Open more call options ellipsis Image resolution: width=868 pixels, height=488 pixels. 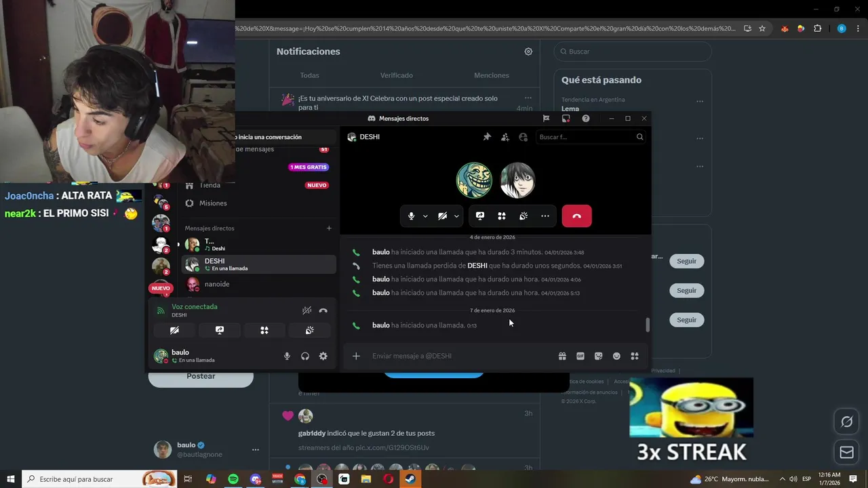click(x=545, y=216)
